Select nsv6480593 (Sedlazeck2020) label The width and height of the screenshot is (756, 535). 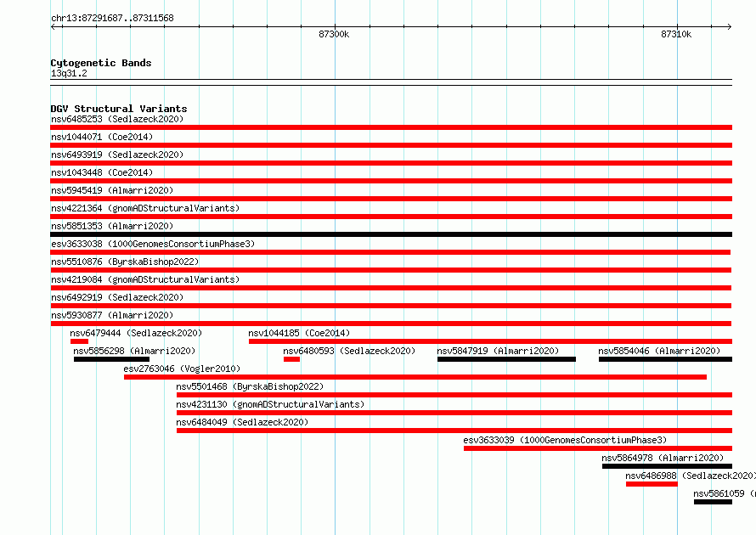[349, 351]
